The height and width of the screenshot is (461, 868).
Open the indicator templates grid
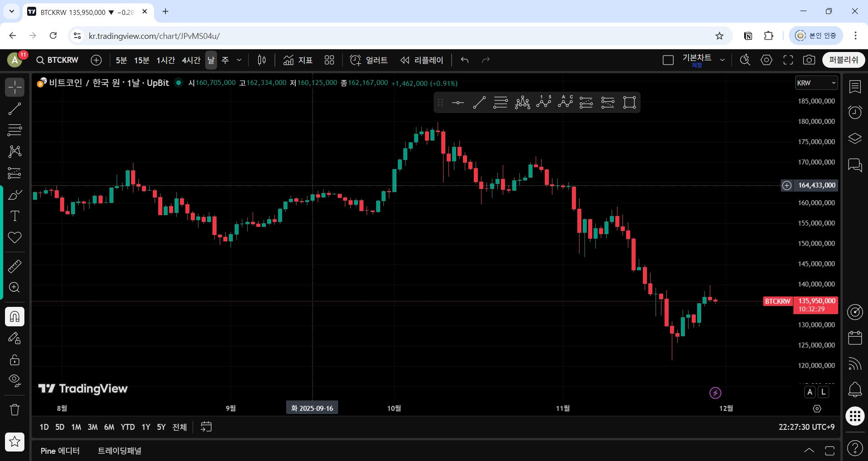(x=329, y=60)
